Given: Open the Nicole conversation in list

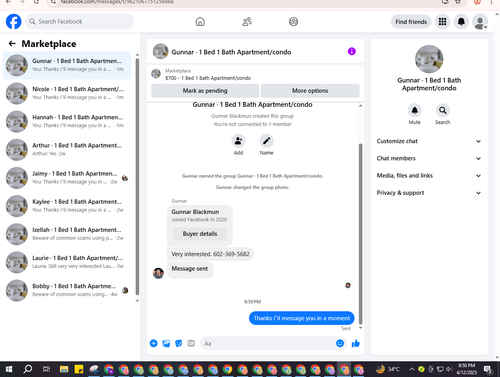Looking at the screenshot, I should pos(67,93).
